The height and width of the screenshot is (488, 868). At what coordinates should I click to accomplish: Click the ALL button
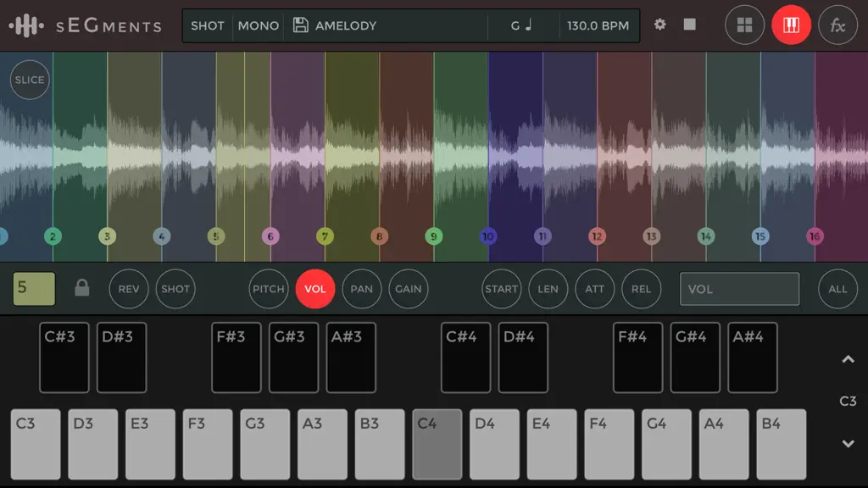837,289
